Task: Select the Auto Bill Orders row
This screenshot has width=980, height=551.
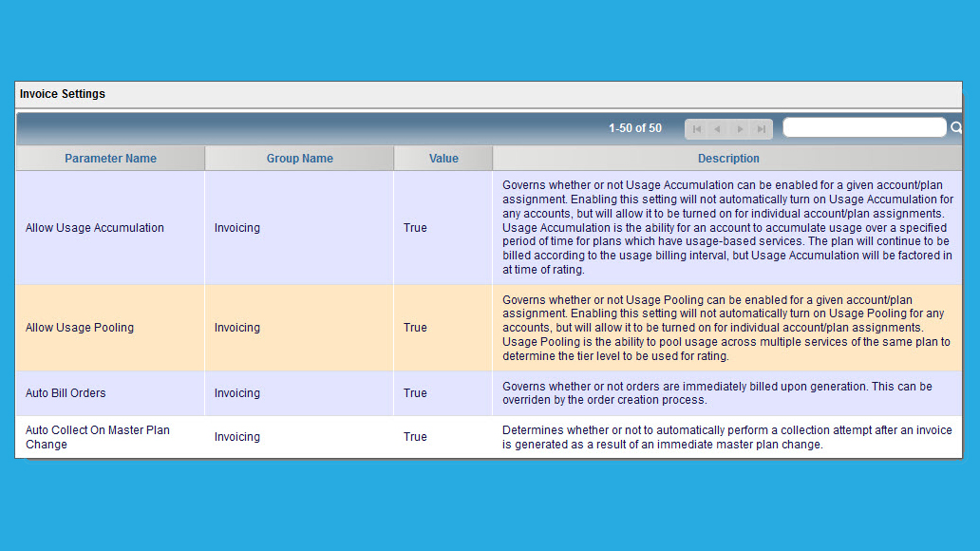Action: pyautogui.click(x=489, y=393)
